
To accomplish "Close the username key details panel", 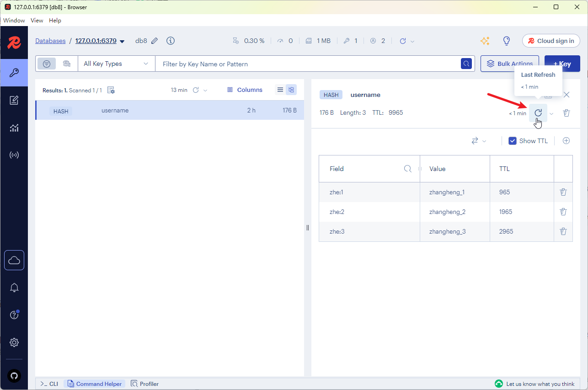I will coord(567,95).
